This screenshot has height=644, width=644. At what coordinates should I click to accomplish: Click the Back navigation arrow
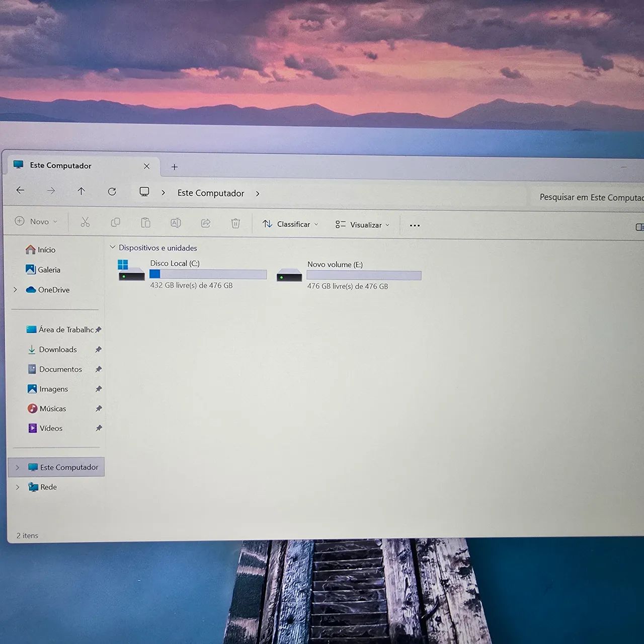pyautogui.click(x=20, y=190)
